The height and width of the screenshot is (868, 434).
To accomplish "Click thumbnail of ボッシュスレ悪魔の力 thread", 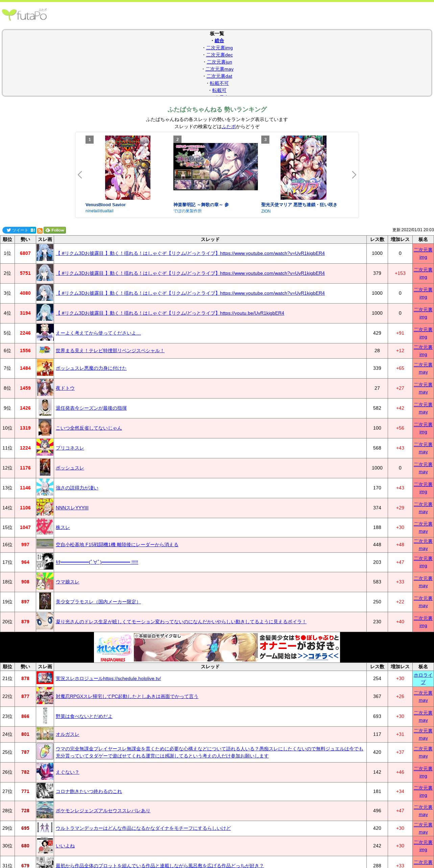I will click(x=45, y=368).
